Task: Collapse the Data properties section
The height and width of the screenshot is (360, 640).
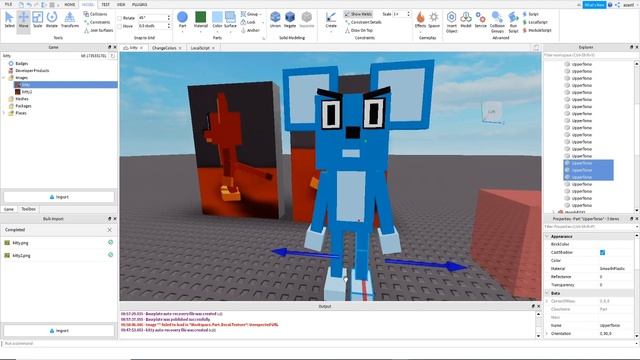Action: pos(547,293)
